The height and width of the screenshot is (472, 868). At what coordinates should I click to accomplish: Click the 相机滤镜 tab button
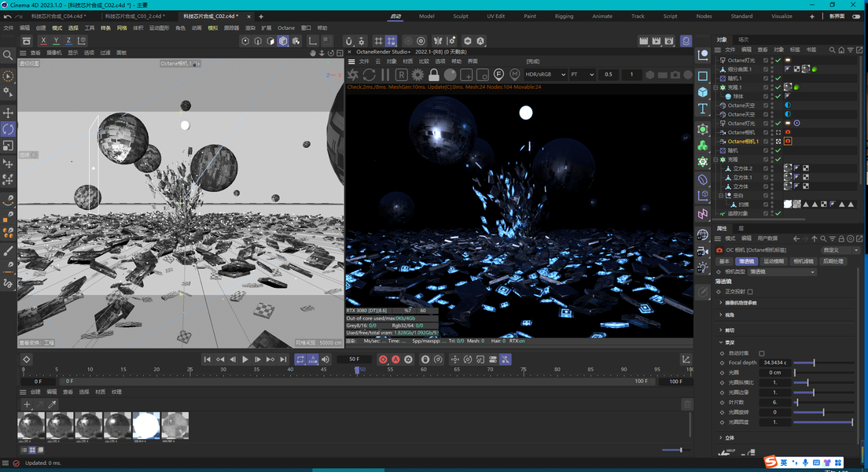pos(804,261)
